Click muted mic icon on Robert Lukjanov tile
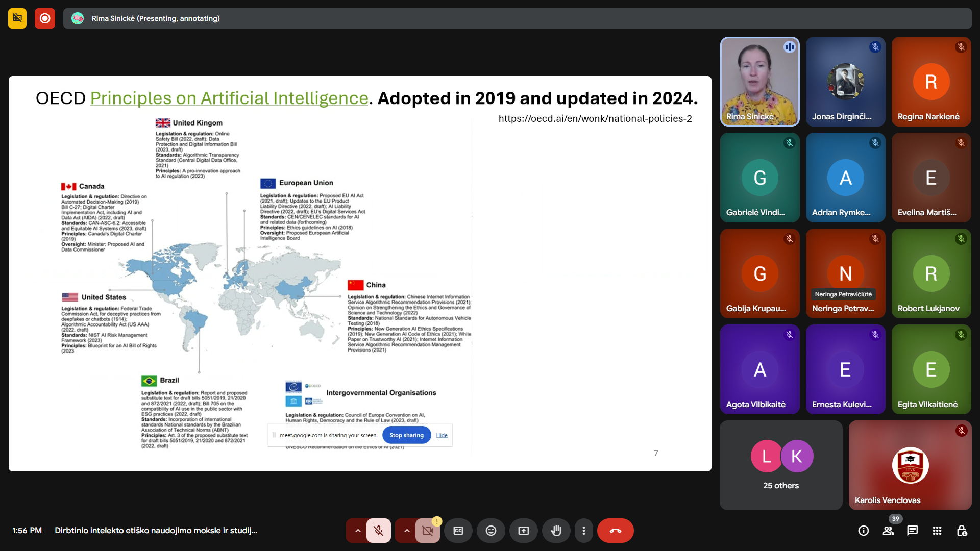 pyautogui.click(x=961, y=239)
